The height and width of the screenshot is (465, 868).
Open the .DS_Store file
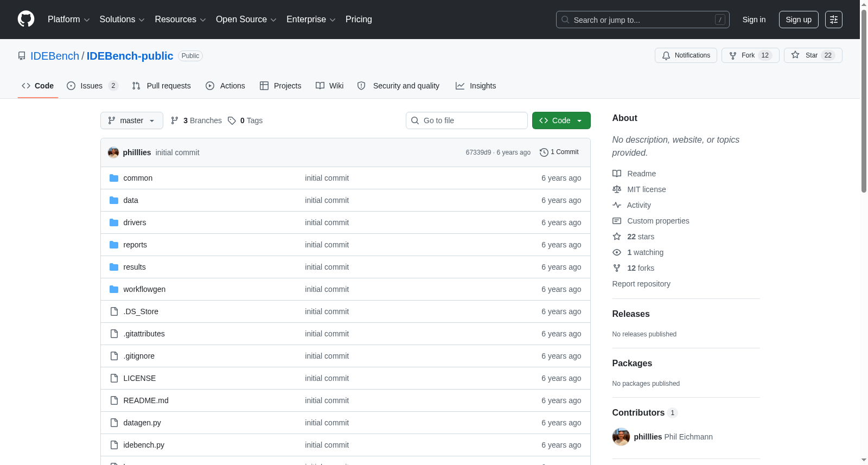pyautogui.click(x=141, y=311)
